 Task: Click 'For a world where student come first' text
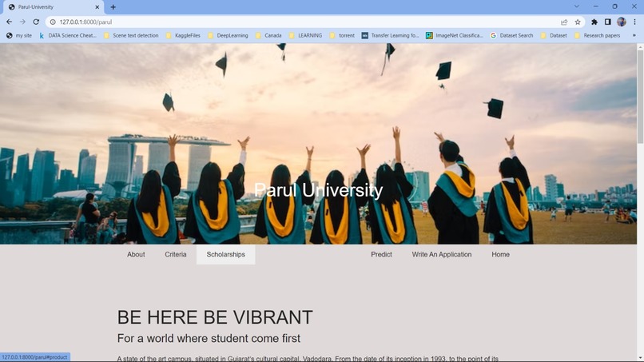click(209, 338)
